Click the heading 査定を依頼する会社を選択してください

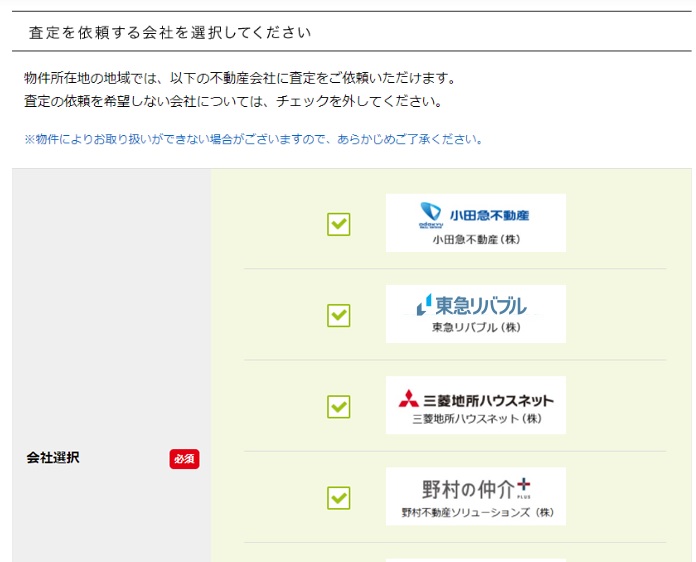coord(170,32)
